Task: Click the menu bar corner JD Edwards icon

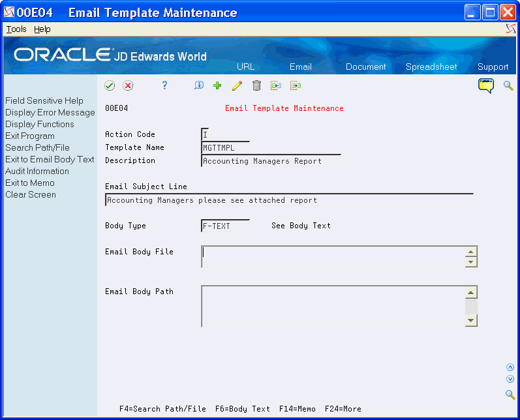Action: tap(511, 29)
